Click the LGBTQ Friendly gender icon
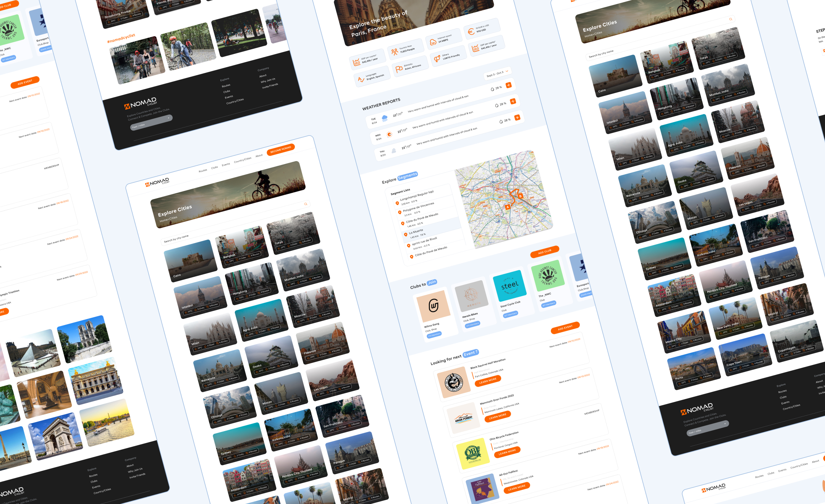This screenshot has width=825, height=504. (x=437, y=59)
